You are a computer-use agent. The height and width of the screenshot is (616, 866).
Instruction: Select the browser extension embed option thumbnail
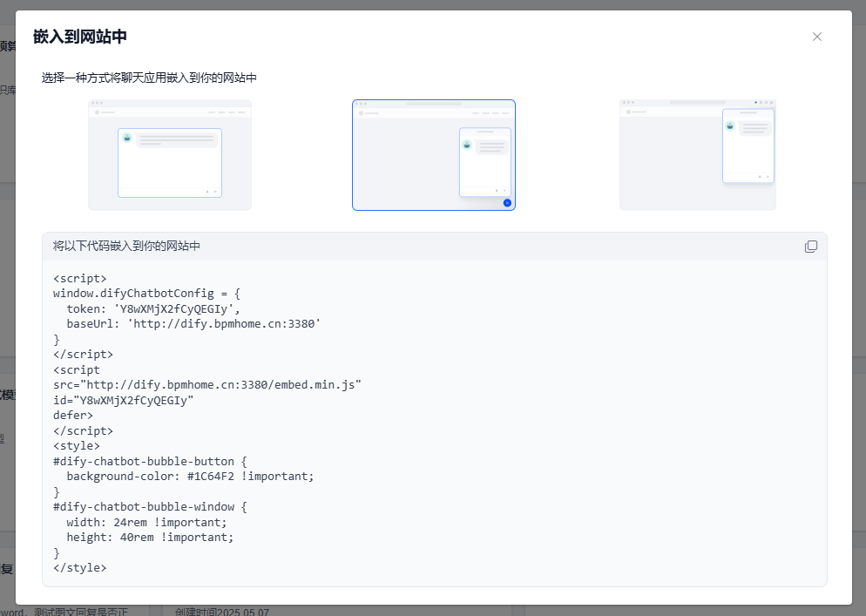pos(698,155)
